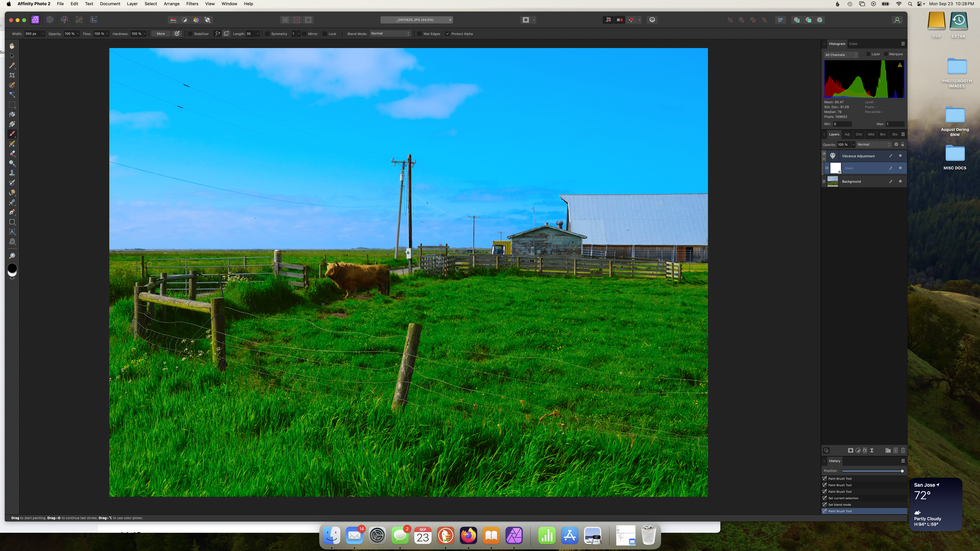Open the All Channels histogram dropdown
980x551 pixels.
pos(841,55)
